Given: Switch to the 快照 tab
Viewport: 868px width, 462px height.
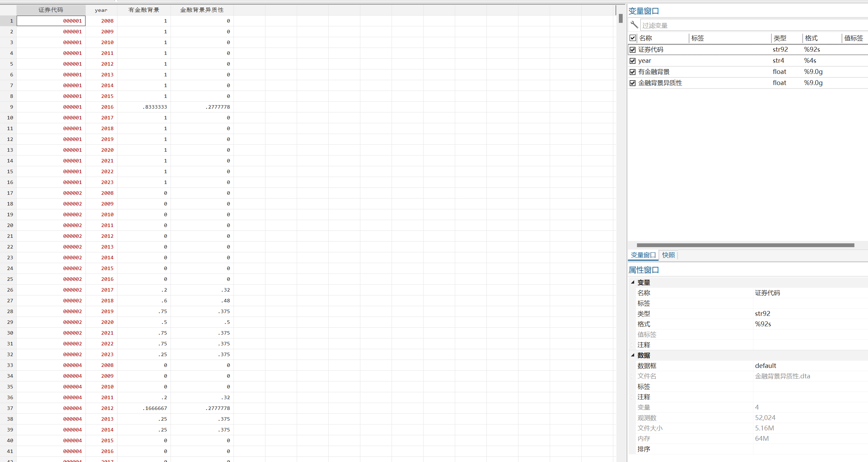Looking at the screenshot, I should click(668, 255).
